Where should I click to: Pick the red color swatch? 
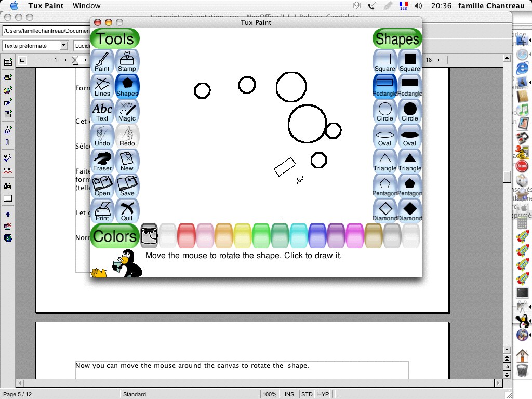pyautogui.click(x=186, y=236)
